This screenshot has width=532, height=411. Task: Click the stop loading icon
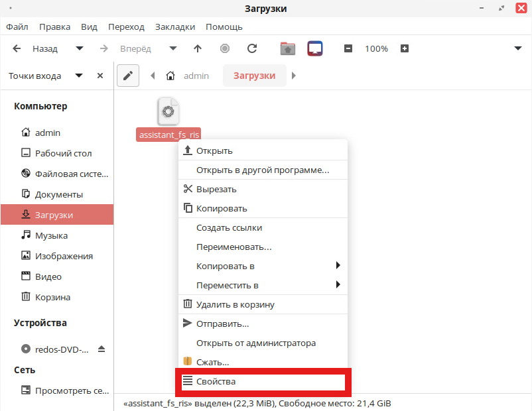(x=225, y=48)
